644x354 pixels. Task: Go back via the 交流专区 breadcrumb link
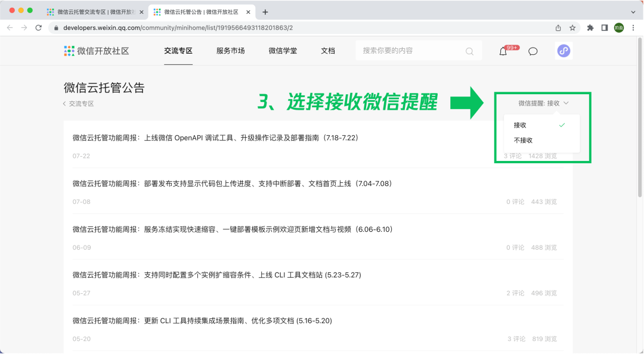(x=79, y=104)
